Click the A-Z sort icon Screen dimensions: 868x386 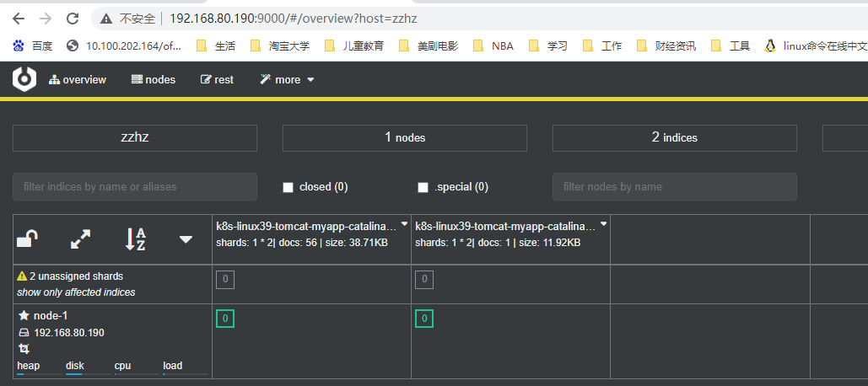[x=134, y=239]
